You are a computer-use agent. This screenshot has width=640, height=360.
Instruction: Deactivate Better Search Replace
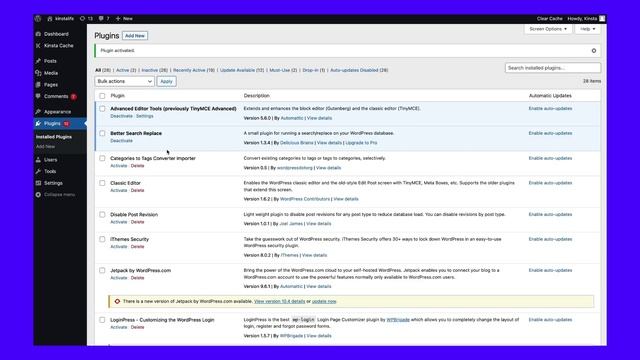click(x=121, y=141)
